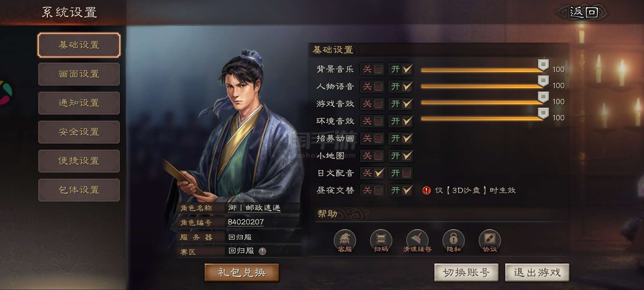Turn off 背景音乐 with the 关 checkbox
Screen dimensions: 644x290
coord(372,69)
